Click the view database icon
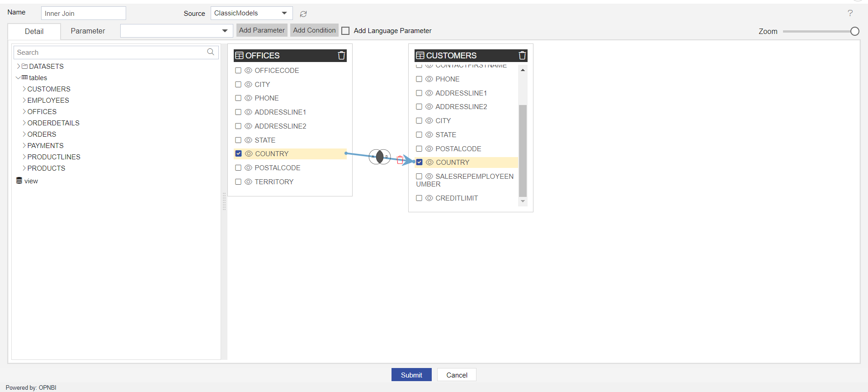 (x=19, y=181)
